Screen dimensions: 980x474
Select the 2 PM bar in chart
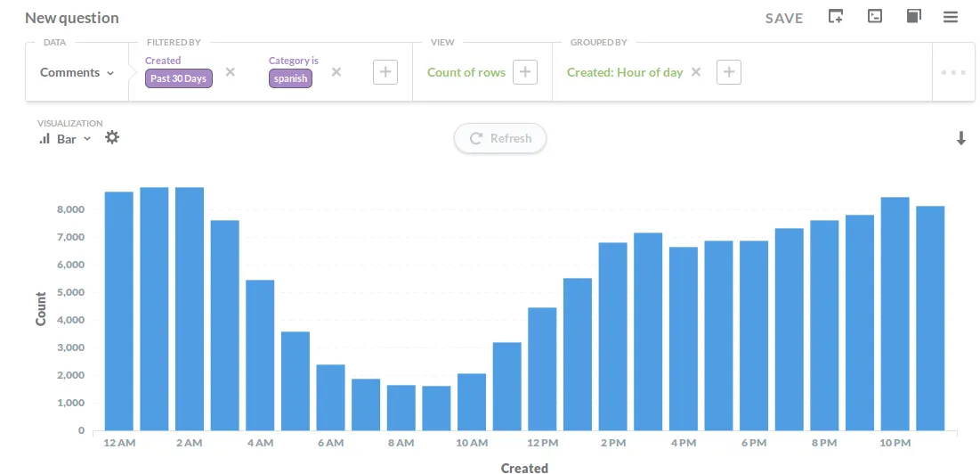(x=613, y=337)
